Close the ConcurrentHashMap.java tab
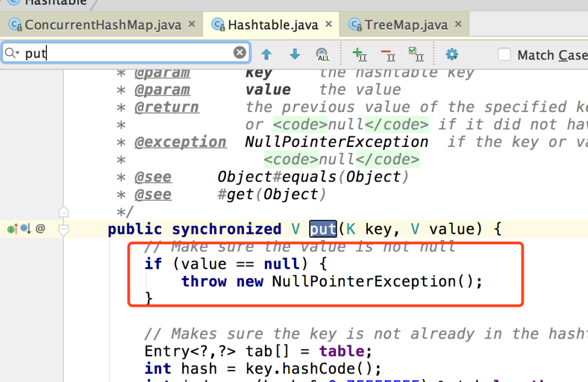Screen dimensions: 588x382 click(x=192, y=24)
